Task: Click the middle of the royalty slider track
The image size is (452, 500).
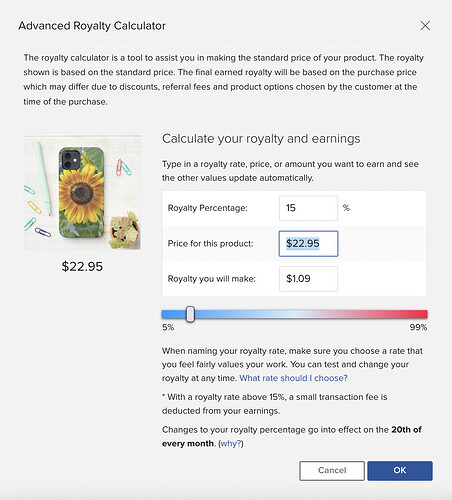Action: click(x=295, y=314)
